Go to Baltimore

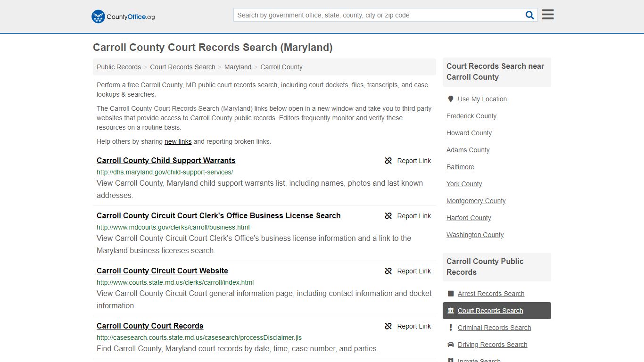[460, 167]
